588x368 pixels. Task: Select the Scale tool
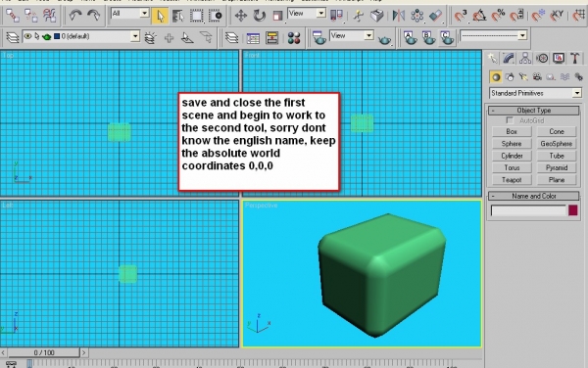tap(277, 16)
